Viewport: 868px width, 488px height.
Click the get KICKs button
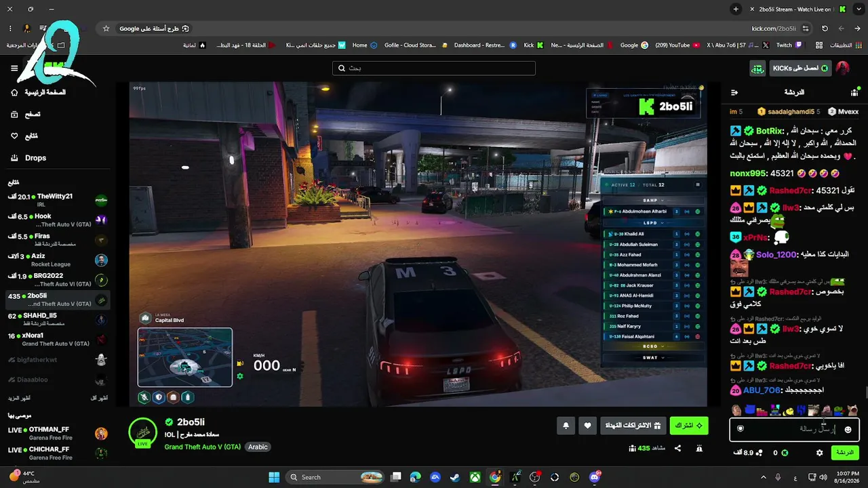[x=801, y=68]
